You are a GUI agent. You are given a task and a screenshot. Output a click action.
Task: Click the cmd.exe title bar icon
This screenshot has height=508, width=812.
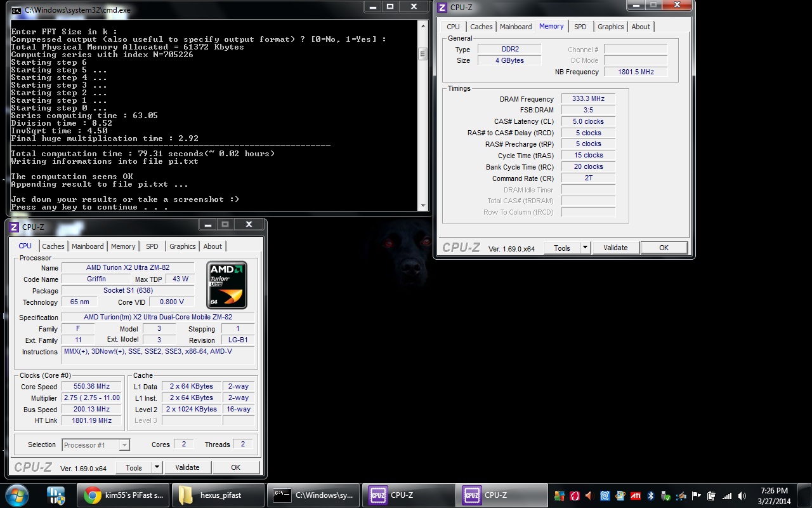(x=16, y=11)
